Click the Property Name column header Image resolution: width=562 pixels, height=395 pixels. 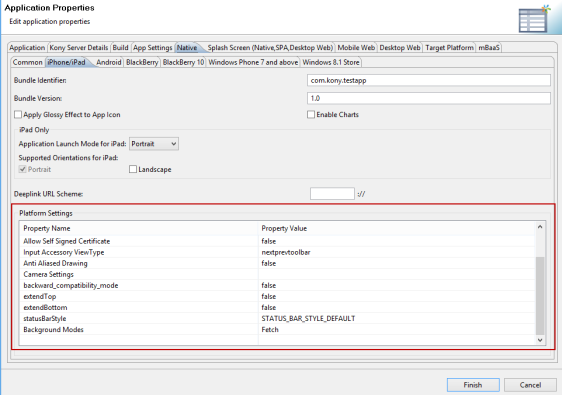pyautogui.click(x=139, y=228)
